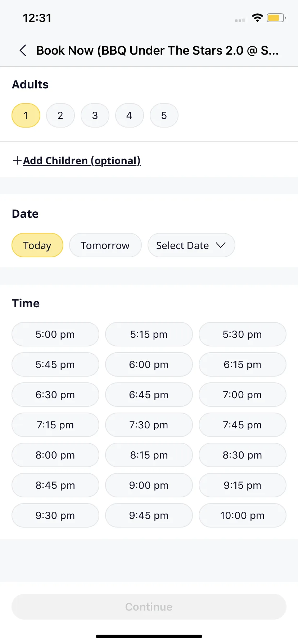The height and width of the screenshot is (644, 298).
Task: Select the Today date option
Action: click(37, 245)
